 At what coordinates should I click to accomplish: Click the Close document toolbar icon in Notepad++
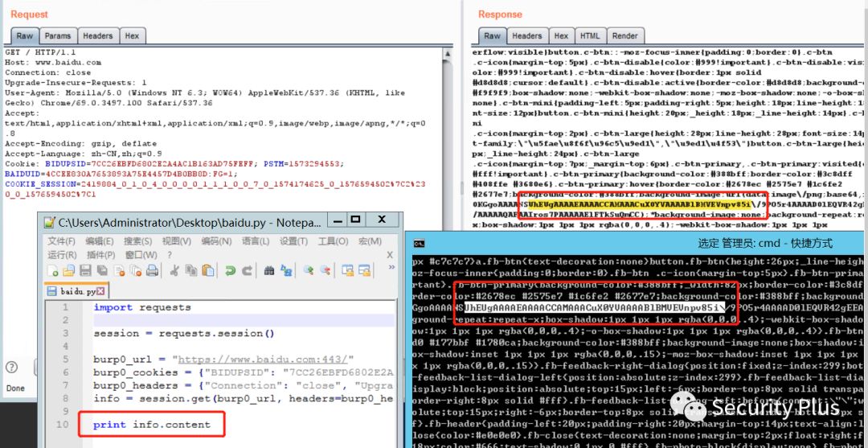click(x=120, y=270)
